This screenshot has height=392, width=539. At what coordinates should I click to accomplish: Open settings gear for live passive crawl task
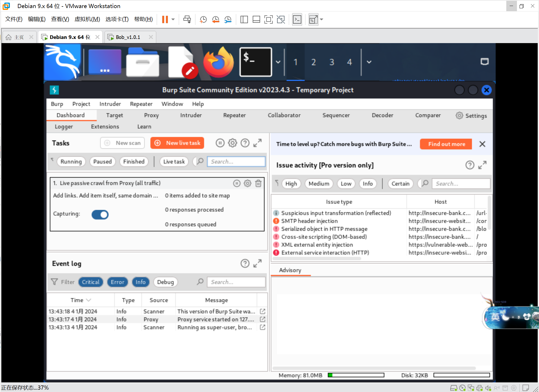coord(248,184)
